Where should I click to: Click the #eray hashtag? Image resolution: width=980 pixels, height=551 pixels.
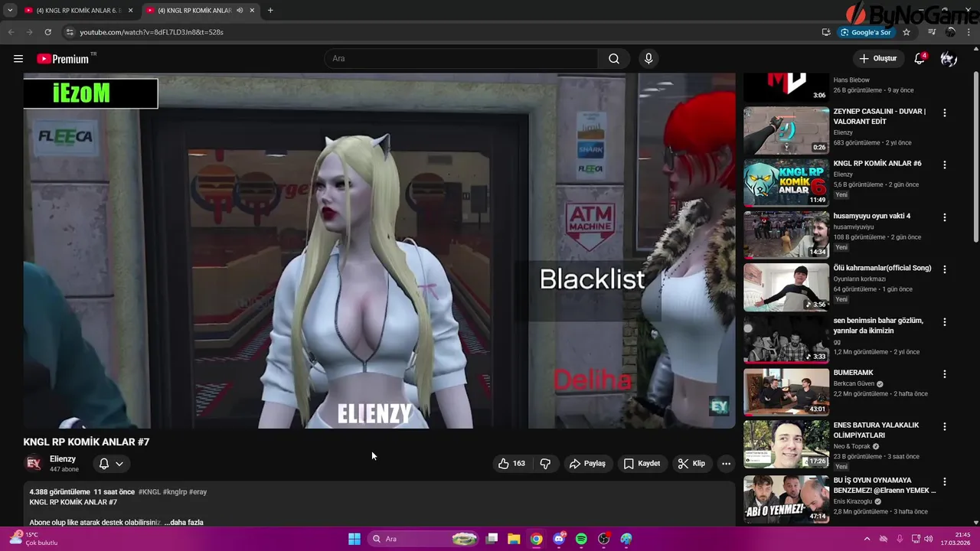198,492
